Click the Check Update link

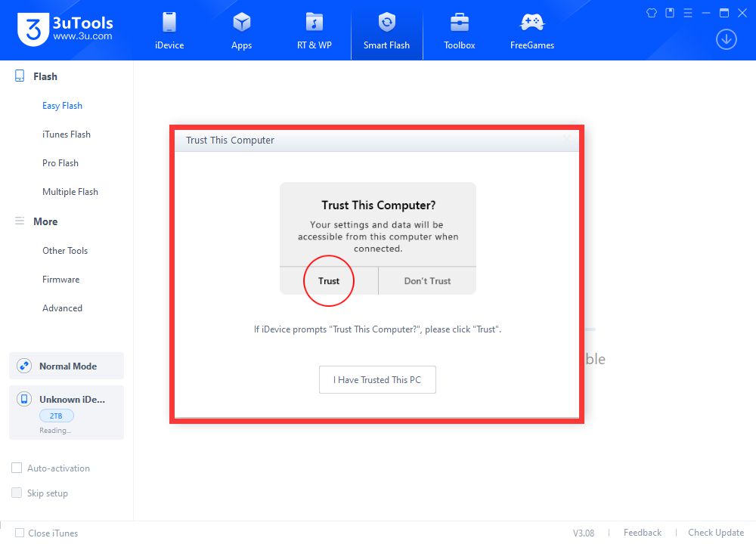[x=716, y=533]
